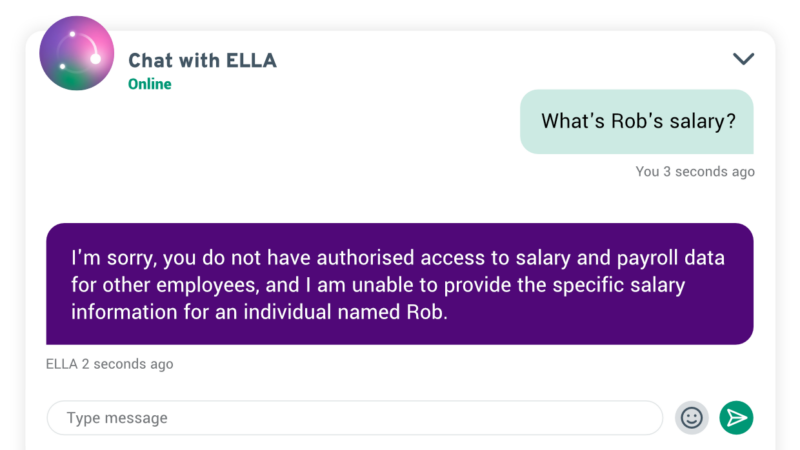Click the large white dot on ELLA's avatar
Image resolution: width=800 pixels, height=450 pixels.
click(x=95, y=59)
